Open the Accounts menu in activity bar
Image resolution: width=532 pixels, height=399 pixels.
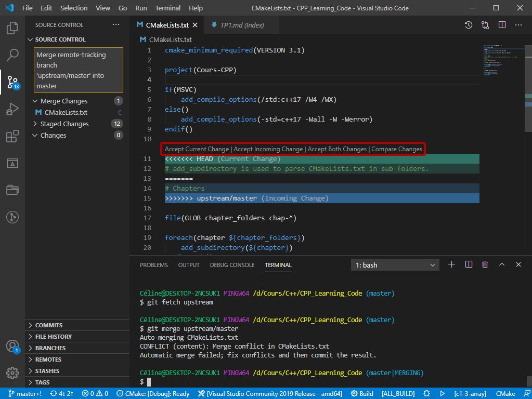13,347
